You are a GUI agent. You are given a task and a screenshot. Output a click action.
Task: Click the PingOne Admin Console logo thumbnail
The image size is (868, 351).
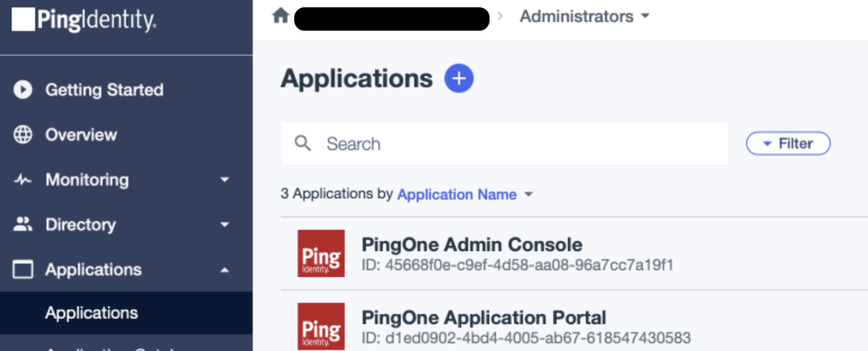[321, 253]
